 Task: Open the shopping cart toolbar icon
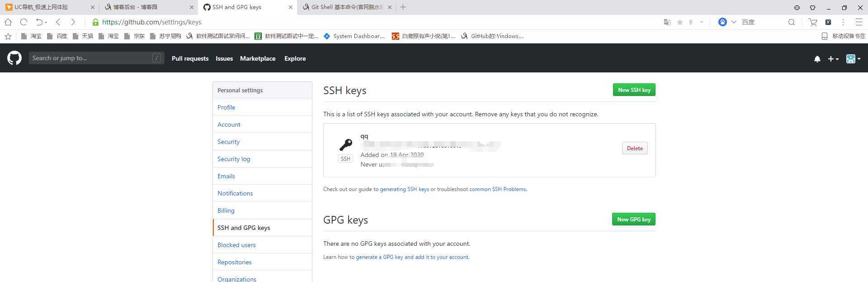click(813, 22)
